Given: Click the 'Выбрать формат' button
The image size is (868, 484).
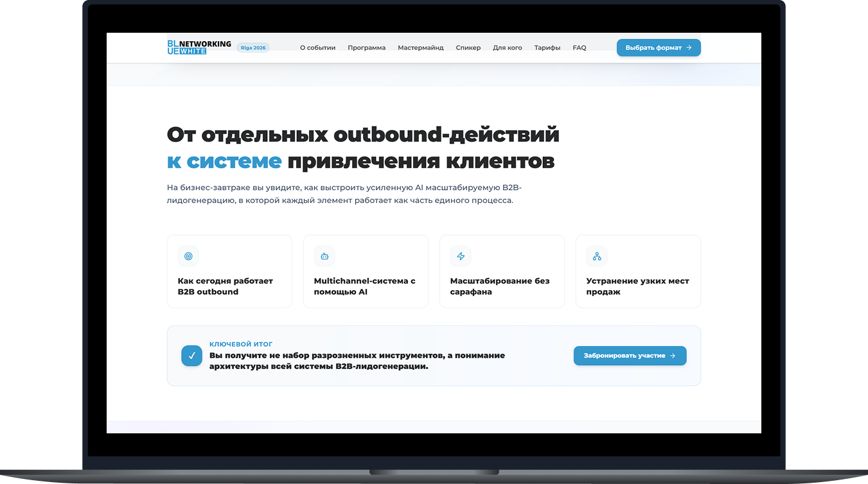Looking at the screenshot, I should click(x=659, y=48).
